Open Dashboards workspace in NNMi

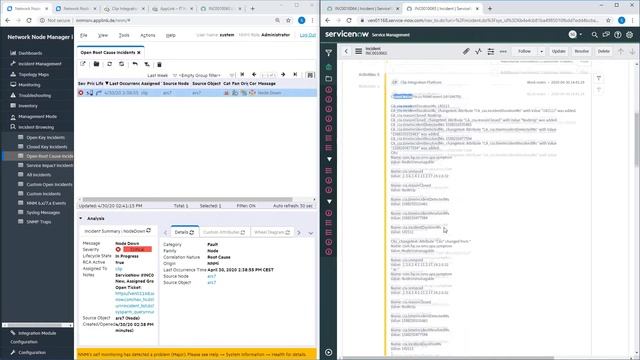pyautogui.click(x=30, y=53)
